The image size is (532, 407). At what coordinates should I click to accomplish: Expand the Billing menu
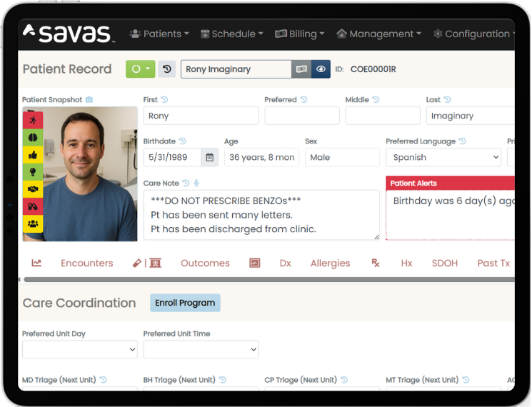click(300, 34)
